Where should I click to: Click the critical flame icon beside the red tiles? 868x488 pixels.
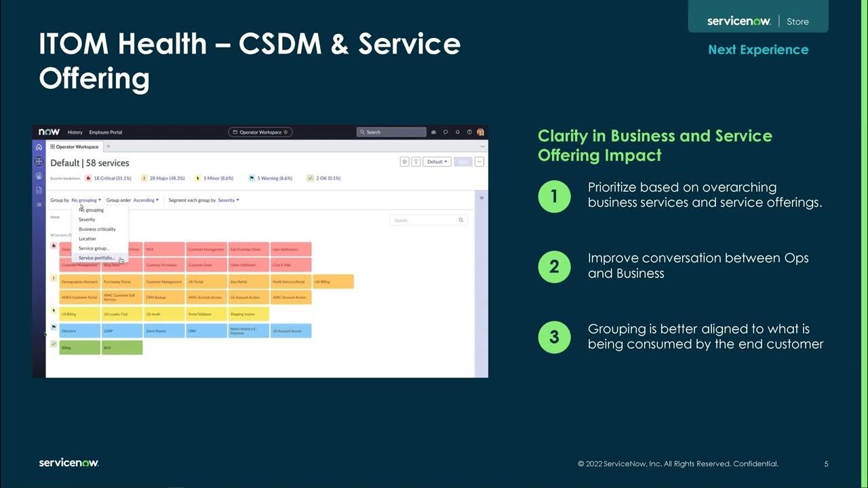point(54,245)
